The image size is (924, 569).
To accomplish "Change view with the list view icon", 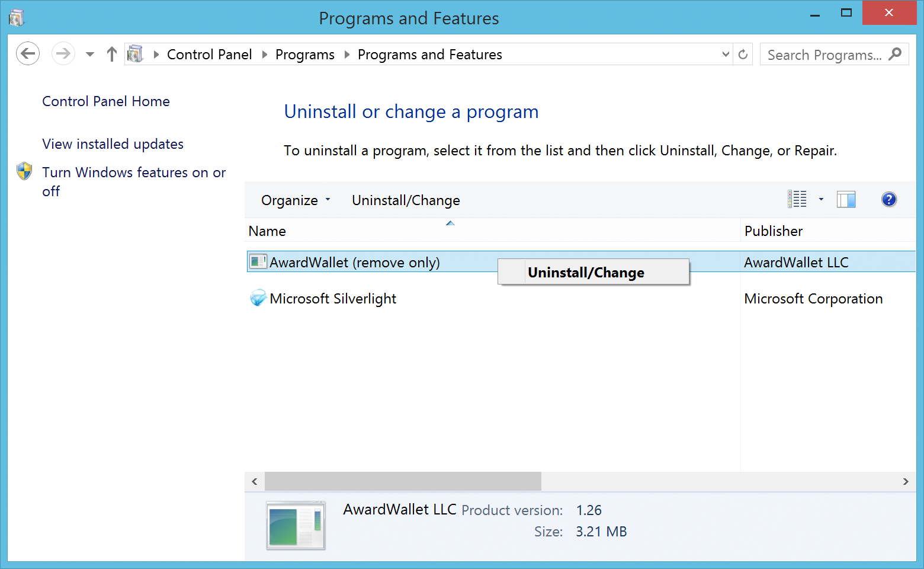I will 797,200.
